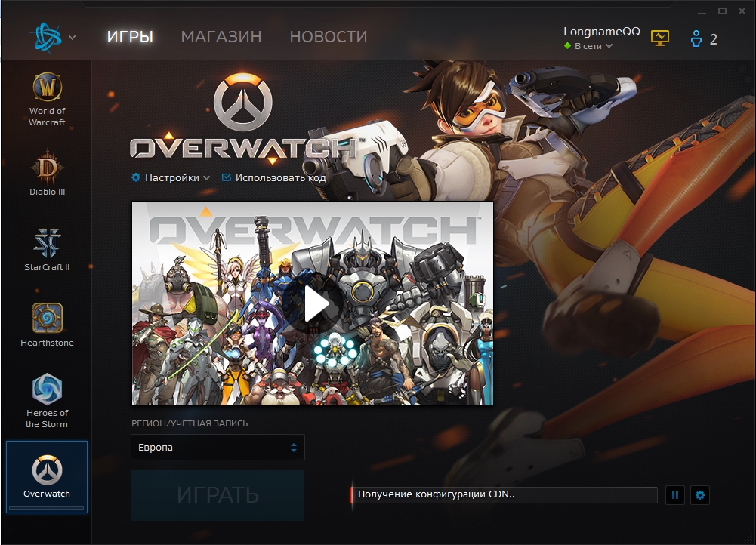This screenshot has width=756, height=545.
Task: Click the Overwatch heroes video thumbnail
Action: pos(313,303)
